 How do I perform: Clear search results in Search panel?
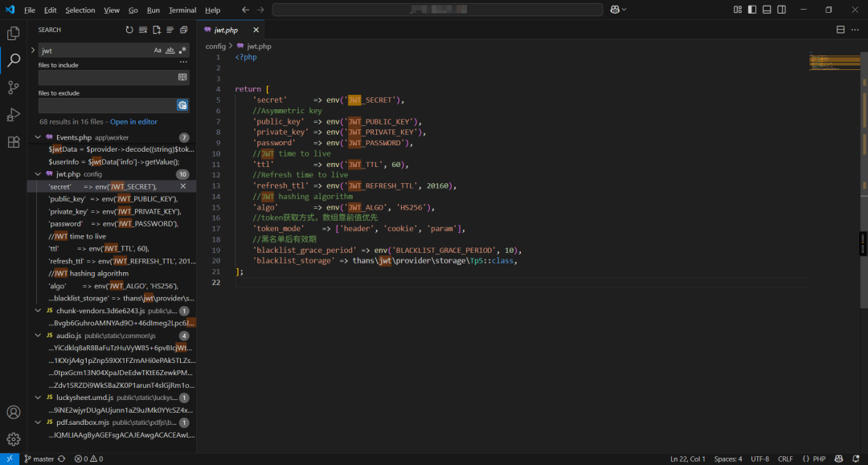(143, 30)
